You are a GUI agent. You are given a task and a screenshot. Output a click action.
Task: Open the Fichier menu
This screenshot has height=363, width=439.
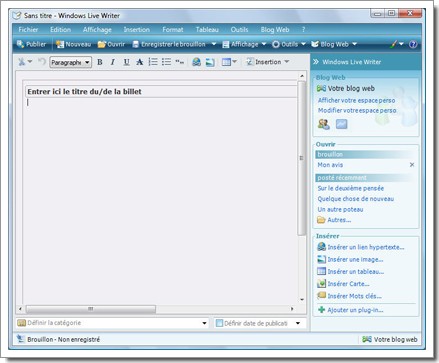pyautogui.click(x=28, y=30)
